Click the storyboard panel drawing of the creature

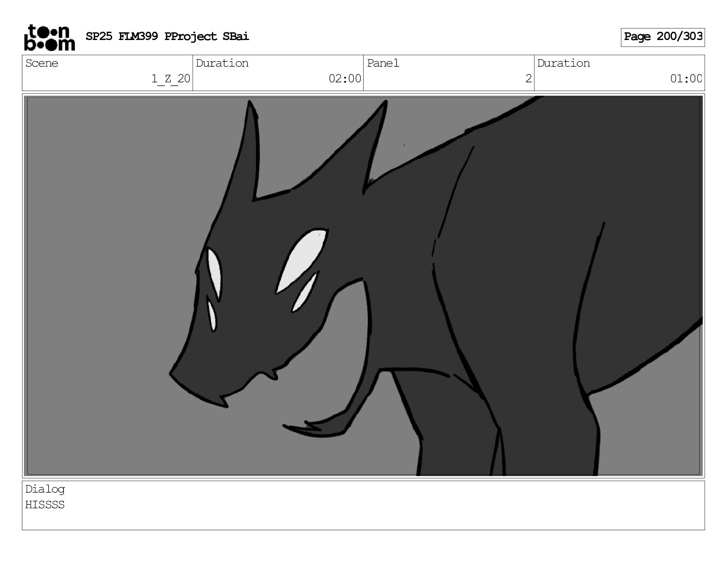pos(364,286)
